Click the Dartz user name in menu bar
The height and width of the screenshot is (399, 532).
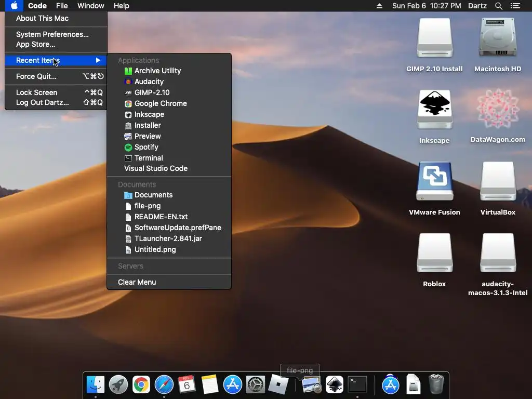coord(477,6)
